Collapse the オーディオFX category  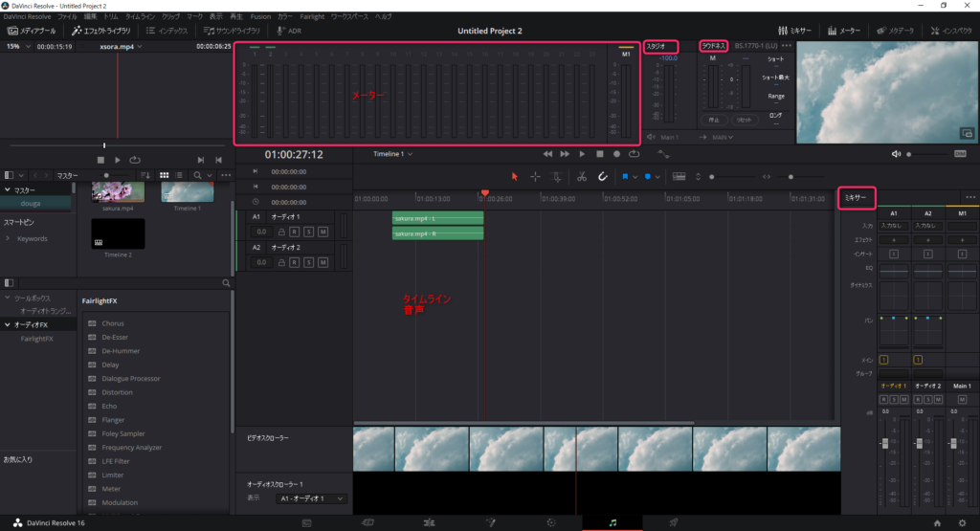click(8, 325)
